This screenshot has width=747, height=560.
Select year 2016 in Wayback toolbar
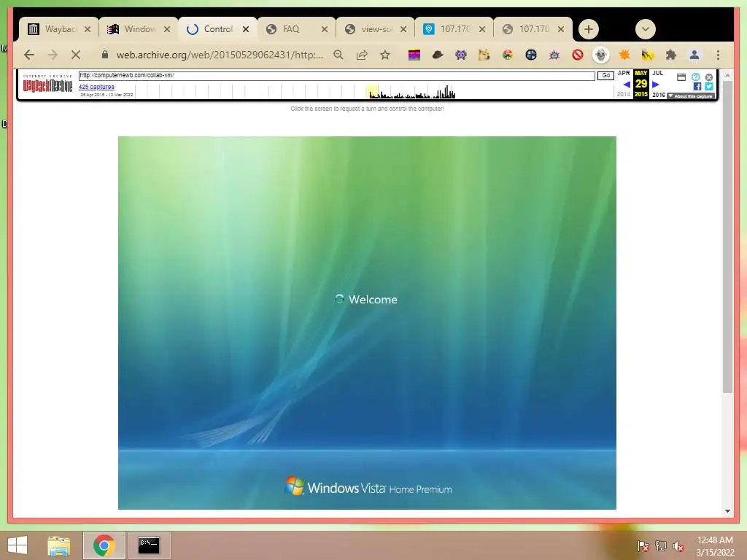[659, 94]
